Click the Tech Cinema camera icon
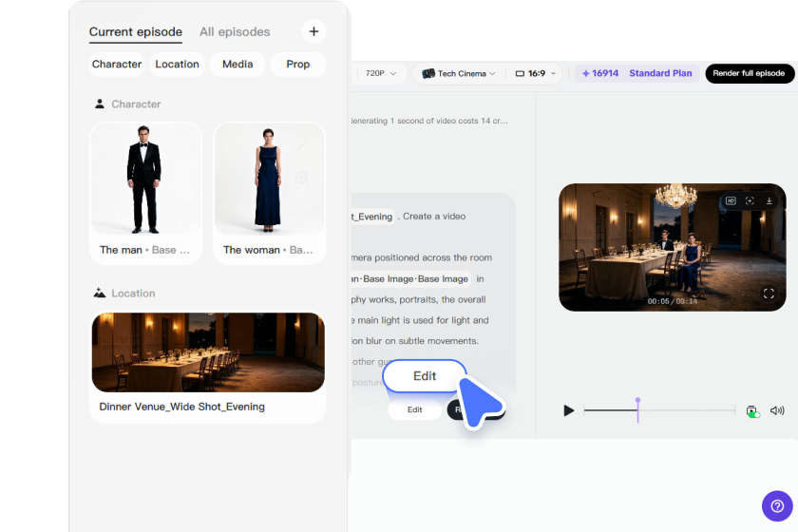Image resolution: width=798 pixels, height=532 pixels. coord(428,73)
